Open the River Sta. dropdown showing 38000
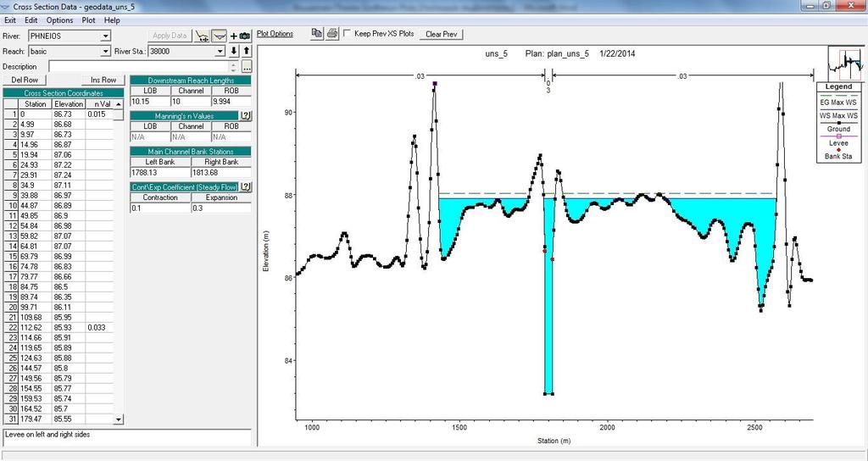Viewport: 868px width, 461px height. [x=186, y=51]
